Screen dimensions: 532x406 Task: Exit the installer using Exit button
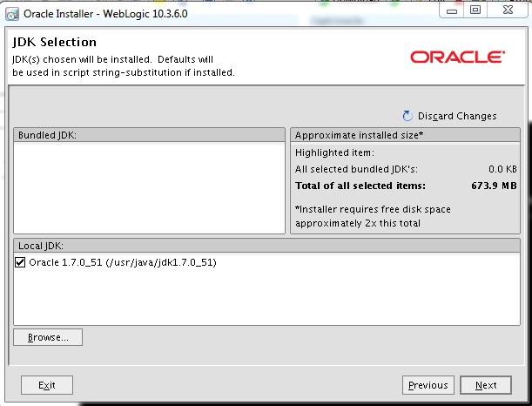(x=47, y=385)
